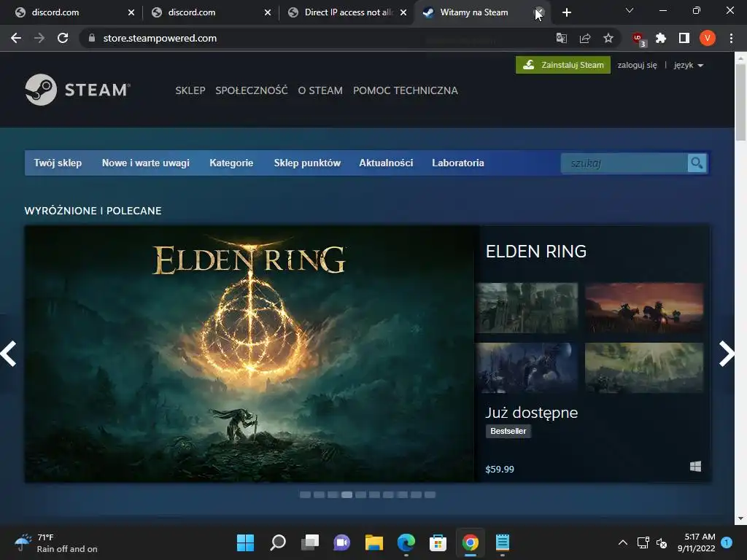Viewport: 747px width, 560px height.
Task: Show hidden system tray icons chevron
Action: (623, 542)
